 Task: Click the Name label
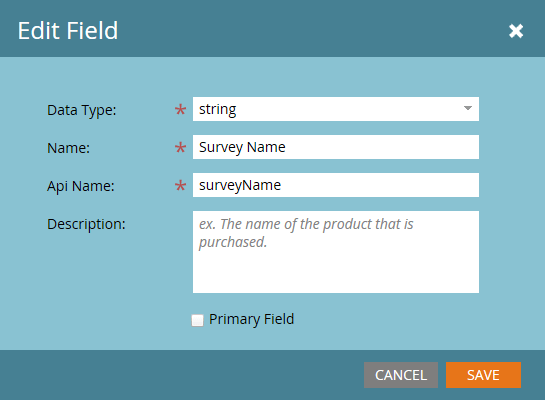(68, 148)
